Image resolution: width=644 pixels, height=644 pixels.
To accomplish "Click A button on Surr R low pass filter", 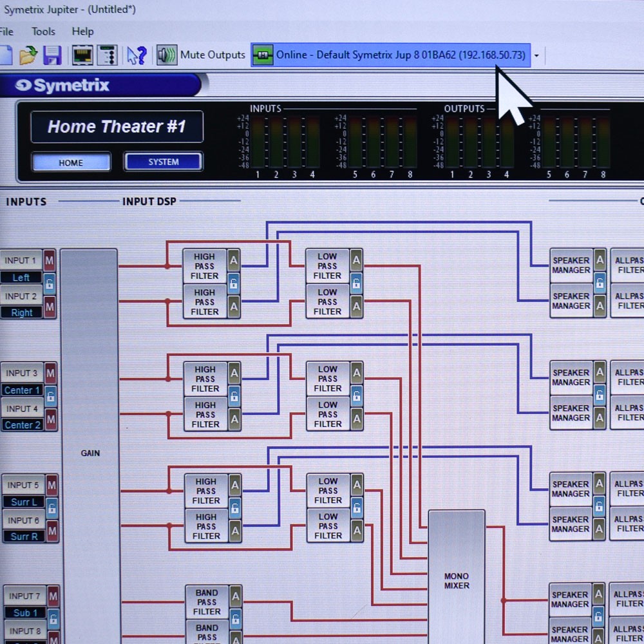I will (x=357, y=530).
